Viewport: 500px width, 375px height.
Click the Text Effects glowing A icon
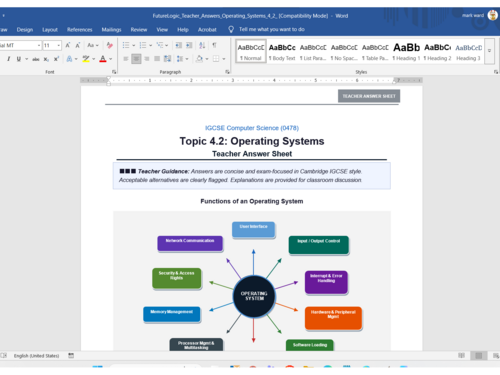click(69, 59)
